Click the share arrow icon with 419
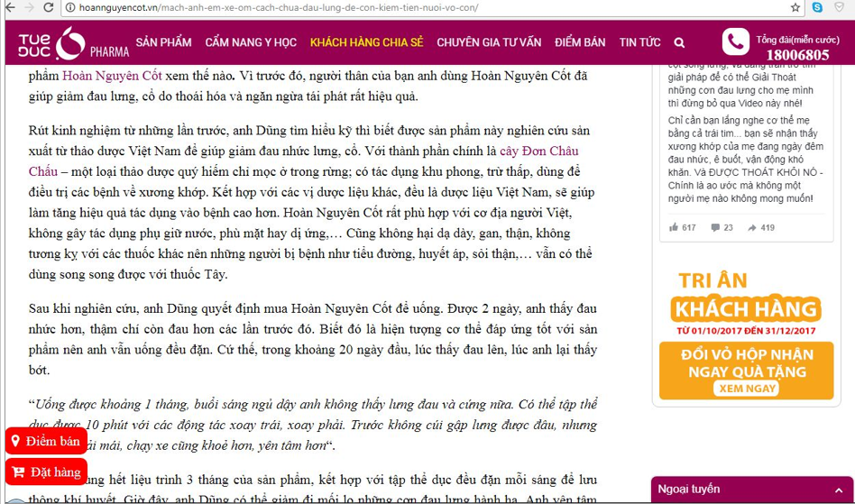This screenshot has width=855, height=504. tap(751, 227)
